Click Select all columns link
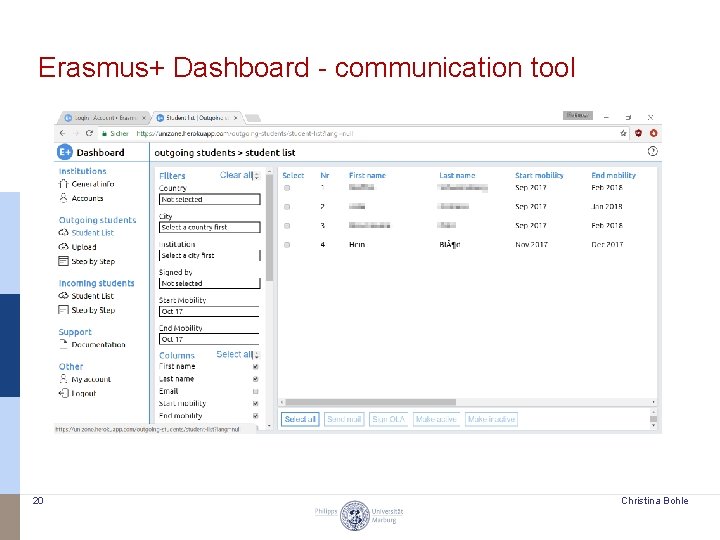720x540 pixels. pos(235,354)
